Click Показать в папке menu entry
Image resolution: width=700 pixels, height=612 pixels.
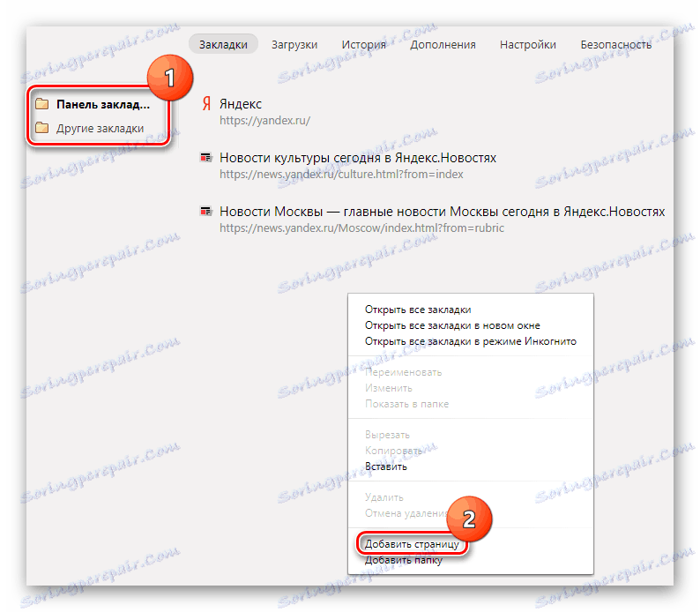coord(406,404)
